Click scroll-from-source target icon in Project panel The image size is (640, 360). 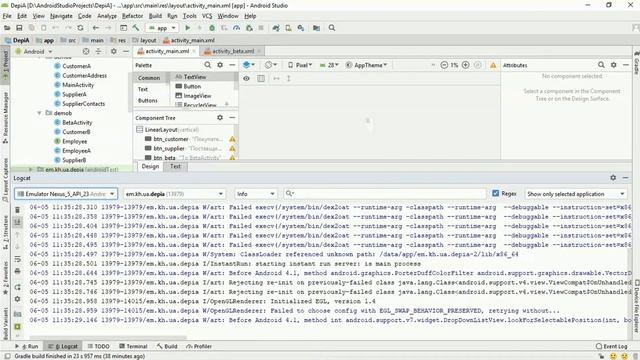click(x=86, y=51)
